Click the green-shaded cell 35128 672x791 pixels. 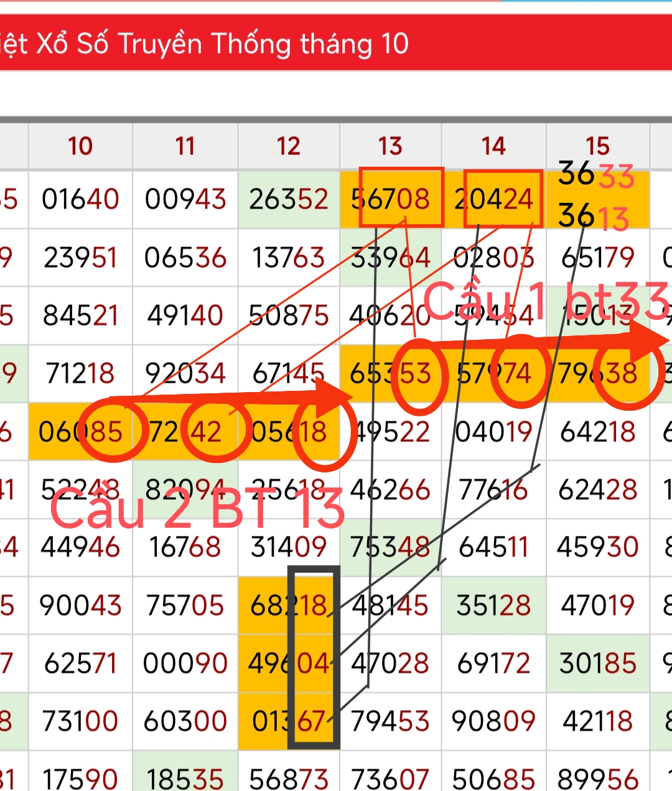pyautogui.click(x=494, y=606)
